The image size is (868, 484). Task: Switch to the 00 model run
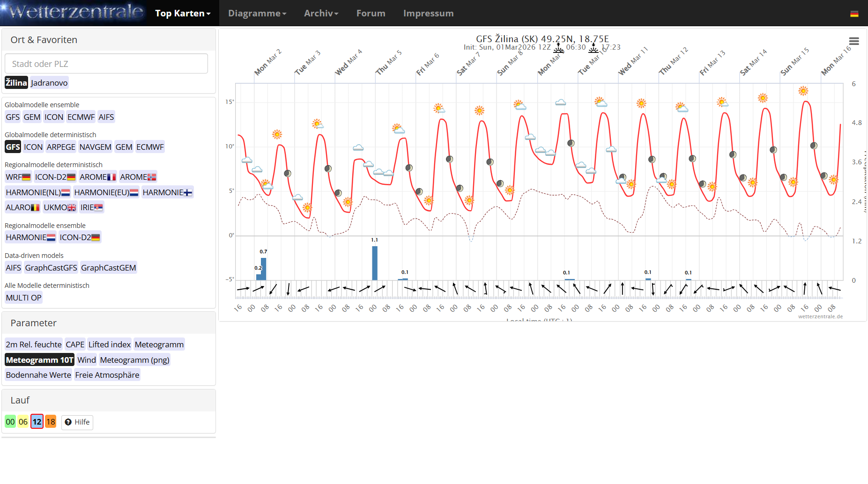tap(10, 422)
